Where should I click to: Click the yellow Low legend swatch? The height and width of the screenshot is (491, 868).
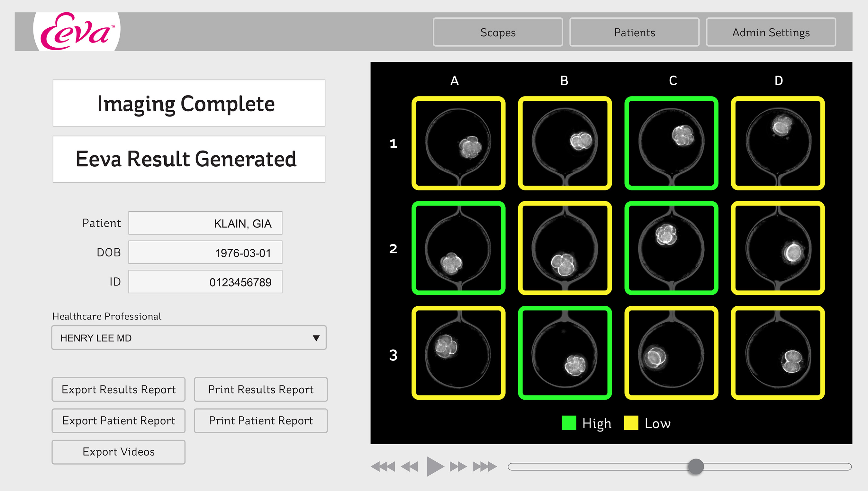pos(631,423)
